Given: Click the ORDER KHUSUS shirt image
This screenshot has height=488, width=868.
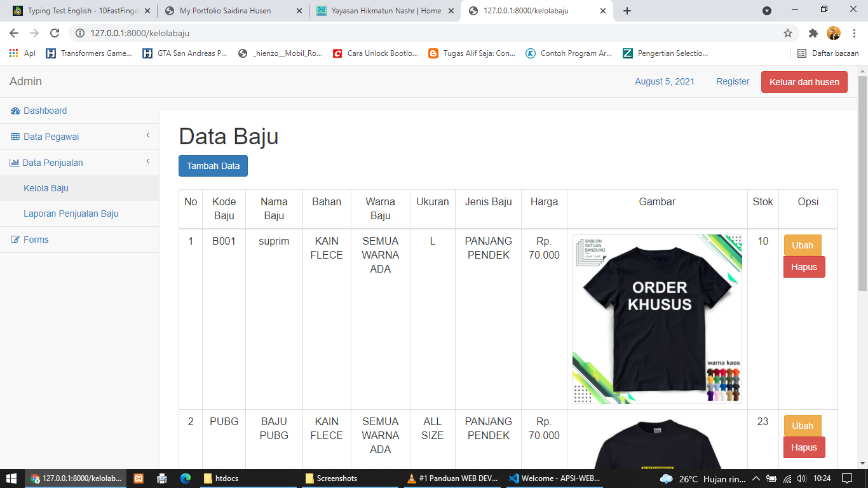Looking at the screenshot, I should tap(657, 319).
